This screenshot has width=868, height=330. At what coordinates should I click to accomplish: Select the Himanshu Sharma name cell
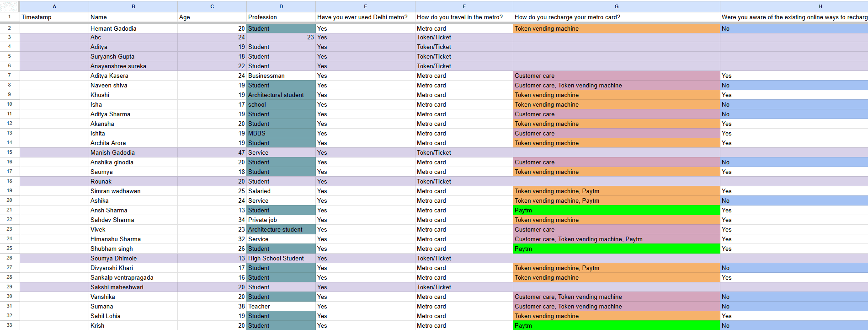[133, 239]
